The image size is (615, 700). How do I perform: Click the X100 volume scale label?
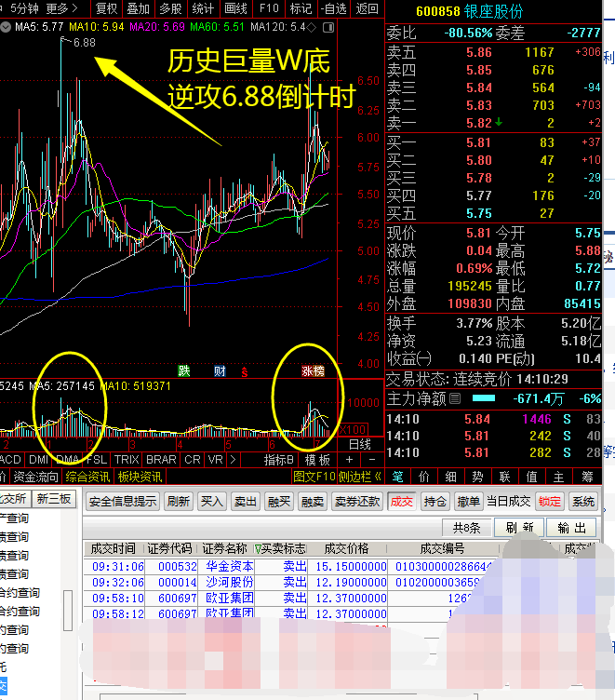coord(353,430)
